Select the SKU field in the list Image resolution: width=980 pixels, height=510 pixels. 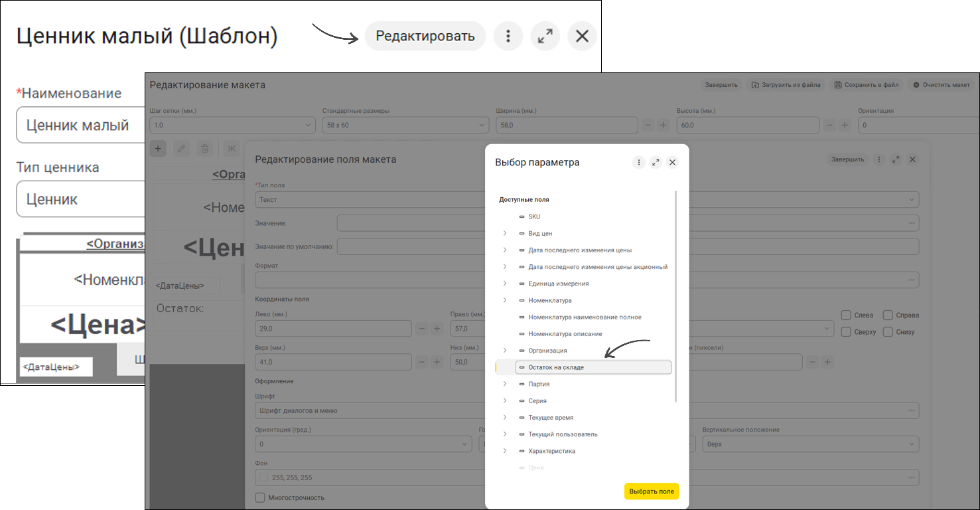[x=534, y=216]
